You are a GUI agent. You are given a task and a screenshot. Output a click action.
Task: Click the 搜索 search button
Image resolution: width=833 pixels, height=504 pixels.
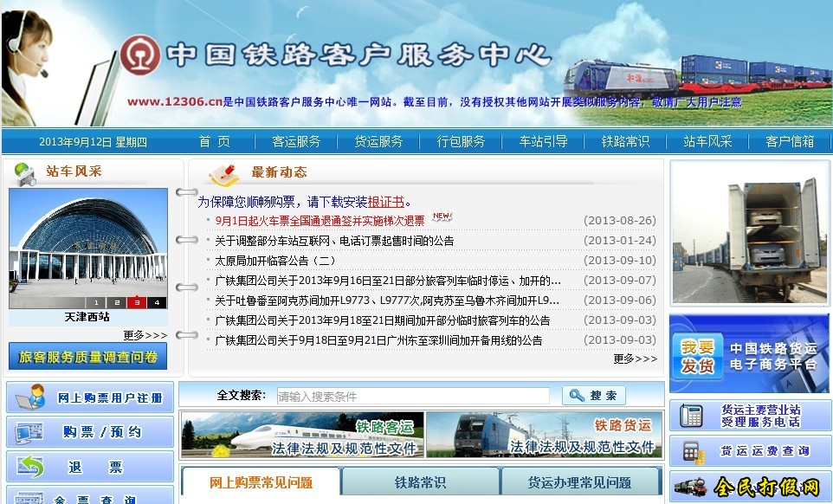coord(594,395)
